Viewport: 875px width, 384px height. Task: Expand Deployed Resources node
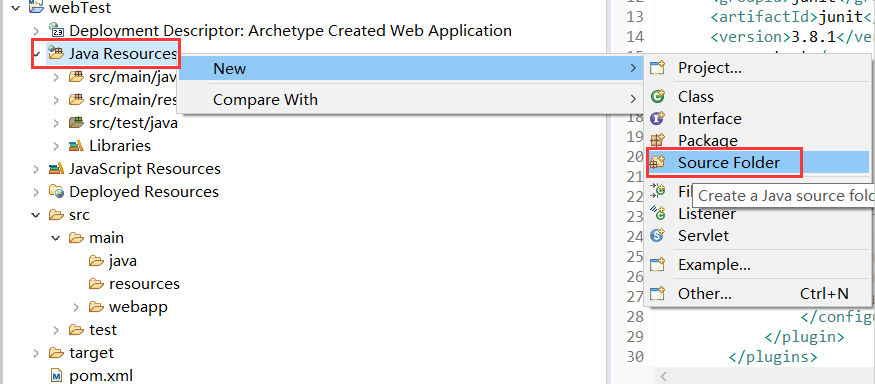(36, 192)
